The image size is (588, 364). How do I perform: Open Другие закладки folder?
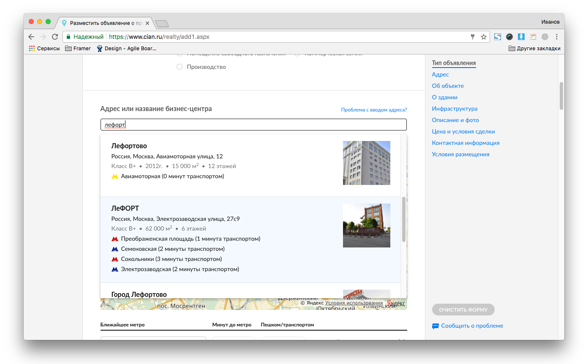coord(535,49)
